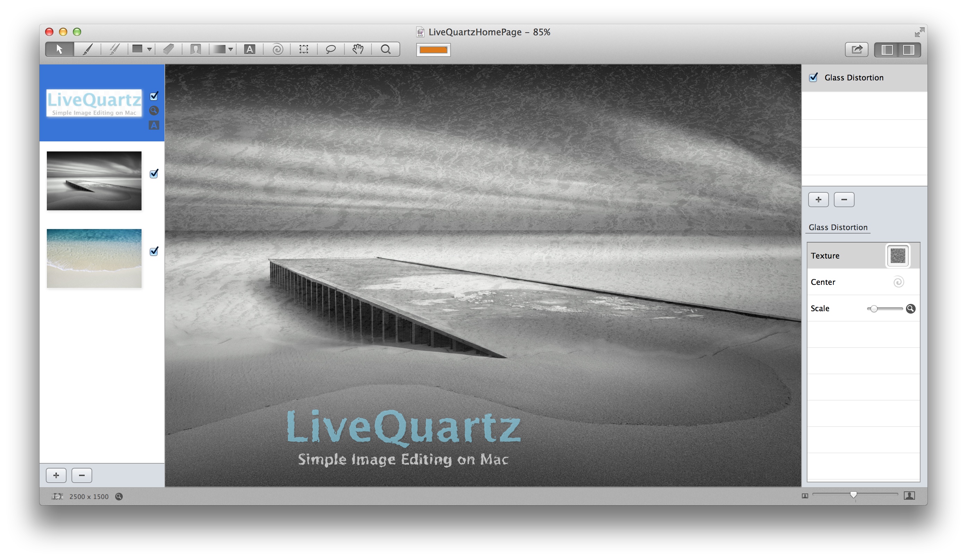This screenshot has height=560, width=967.
Task: Click magnifier next to image dimensions
Action: point(119,496)
